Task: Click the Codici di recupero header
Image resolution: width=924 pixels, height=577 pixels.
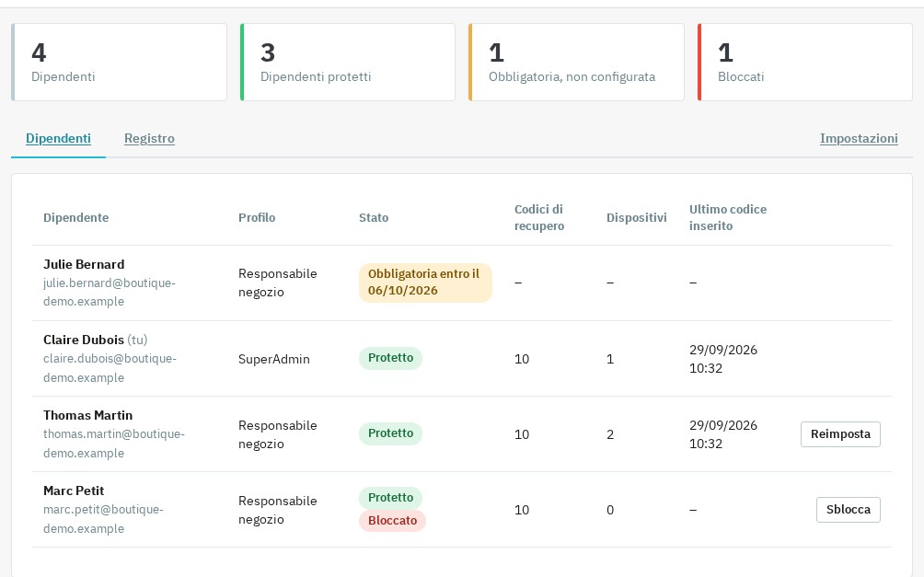Action: click(539, 217)
